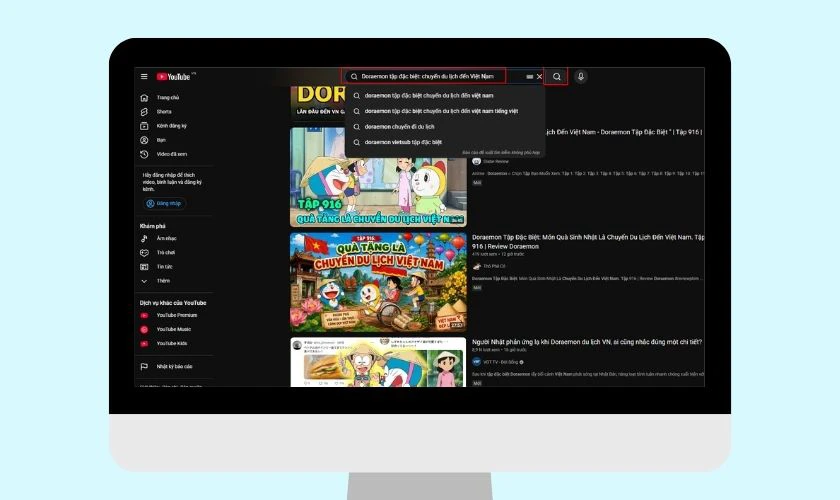Viewport: 840px width, 500px height.
Task: Open the partially hidden DOR banner thumbnail
Action: click(x=318, y=103)
